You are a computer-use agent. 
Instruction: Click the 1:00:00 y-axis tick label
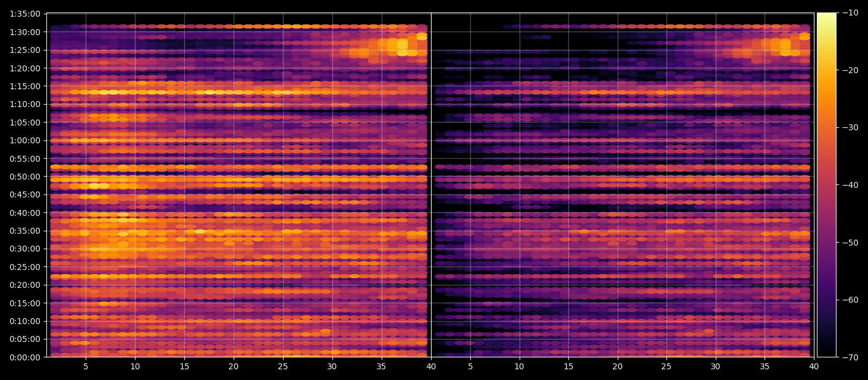coord(25,140)
